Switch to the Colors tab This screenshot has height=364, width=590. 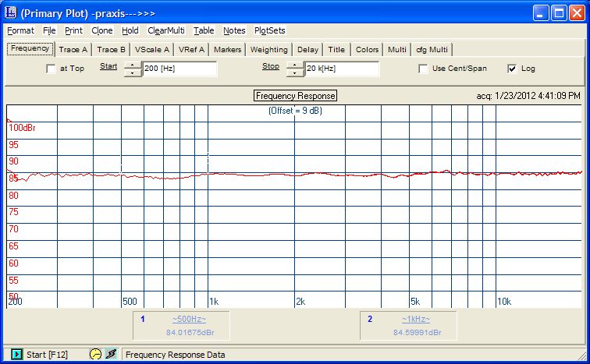[x=368, y=50]
